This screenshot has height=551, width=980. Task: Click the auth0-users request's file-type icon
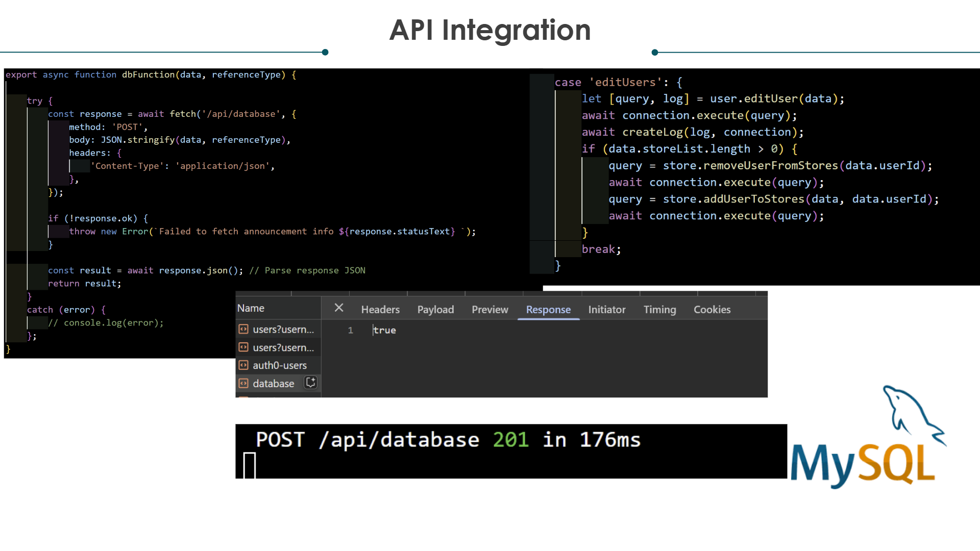[243, 365]
